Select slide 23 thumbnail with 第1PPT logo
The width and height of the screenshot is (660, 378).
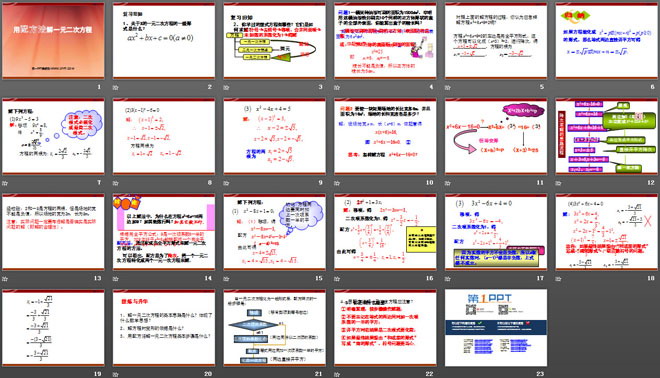point(496,327)
